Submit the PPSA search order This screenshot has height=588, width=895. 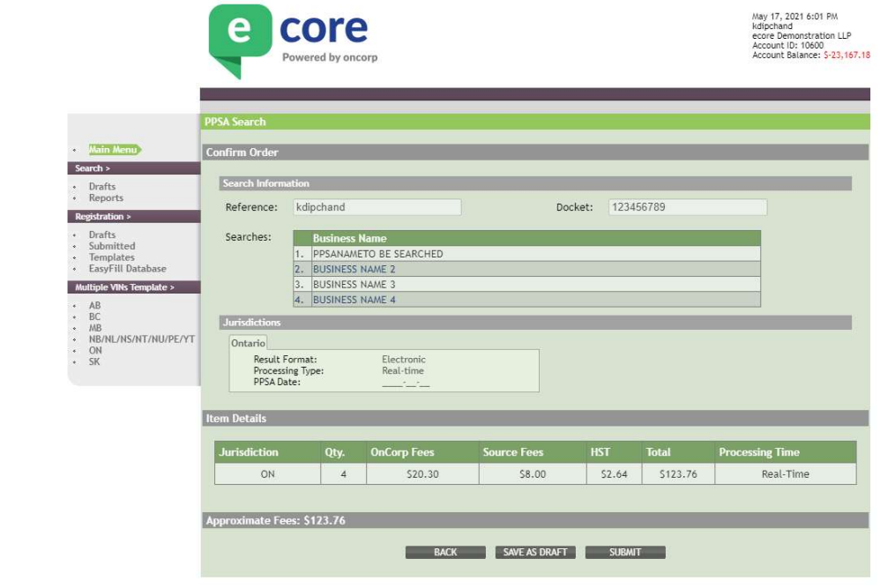click(x=625, y=553)
